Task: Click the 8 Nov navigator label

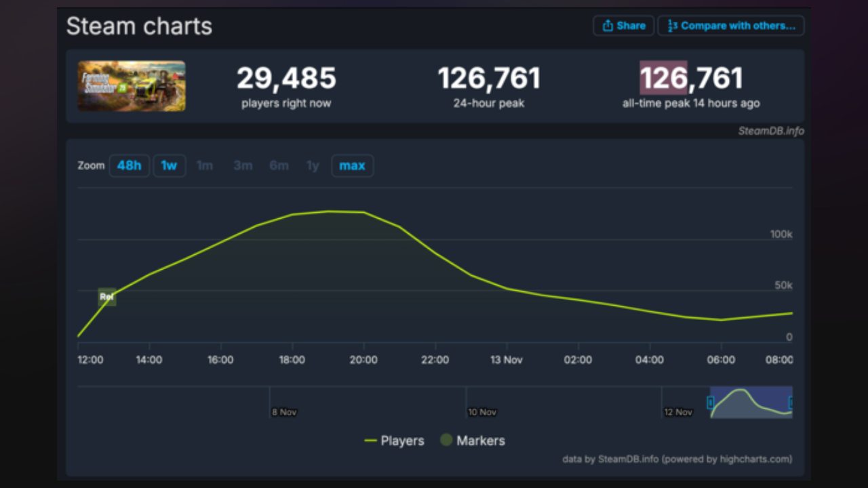Action: (x=284, y=412)
